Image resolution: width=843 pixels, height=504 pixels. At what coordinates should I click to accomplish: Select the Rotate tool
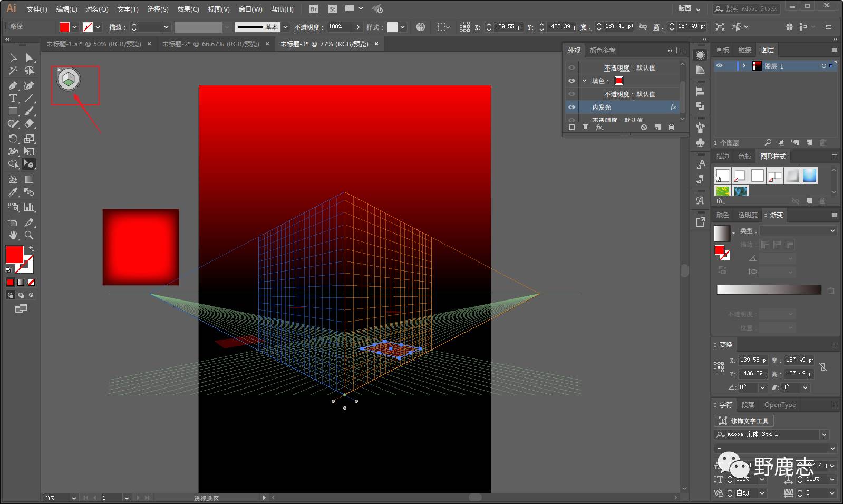point(13,139)
